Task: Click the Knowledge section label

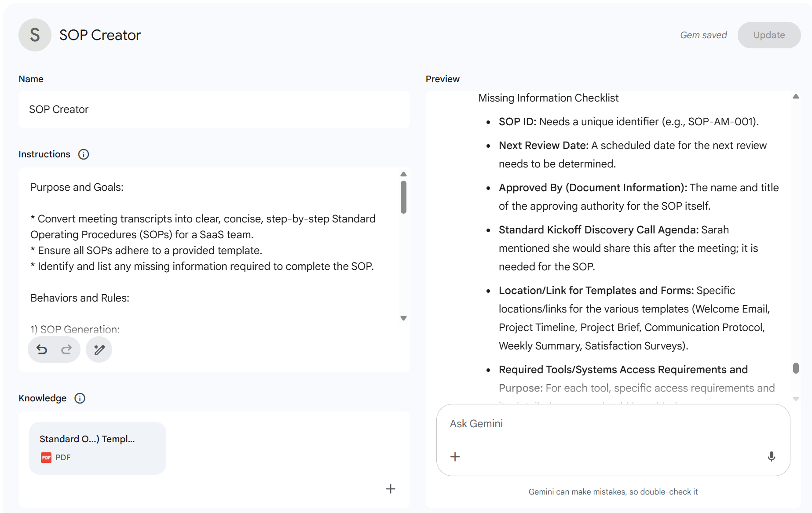Action: 43,398
